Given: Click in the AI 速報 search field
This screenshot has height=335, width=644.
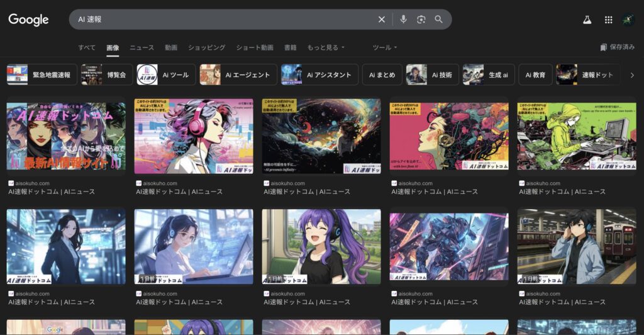Looking at the screenshot, I should [x=220, y=20].
